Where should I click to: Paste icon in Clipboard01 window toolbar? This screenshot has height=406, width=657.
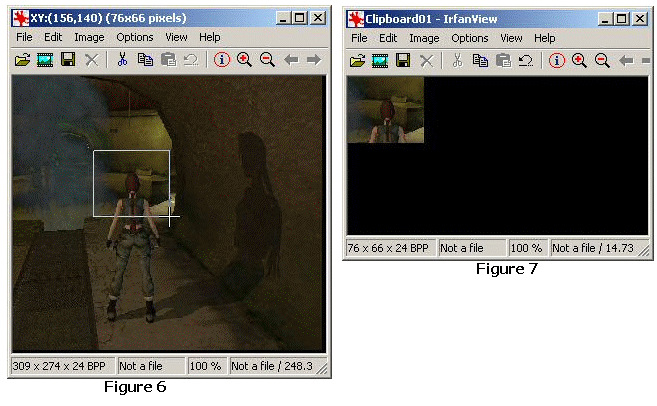[503, 60]
